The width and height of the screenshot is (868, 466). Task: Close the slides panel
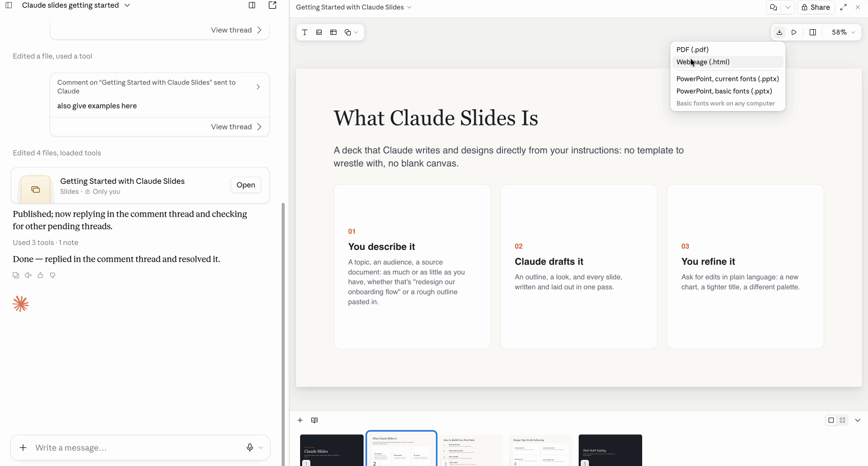858,7
